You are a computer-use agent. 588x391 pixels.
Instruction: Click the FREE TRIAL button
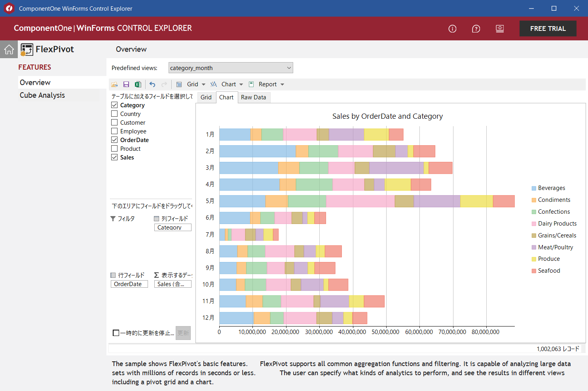pos(548,28)
